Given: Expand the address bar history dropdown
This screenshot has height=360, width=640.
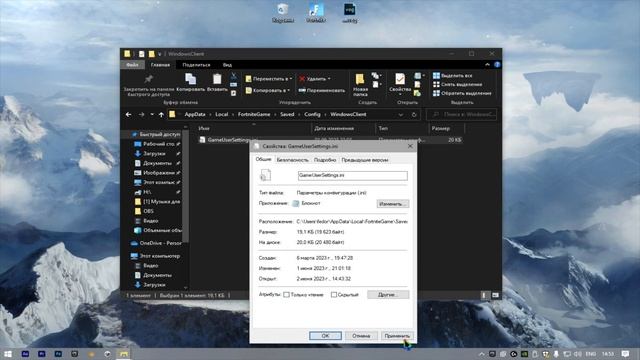Looking at the screenshot, I should (401, 115).
